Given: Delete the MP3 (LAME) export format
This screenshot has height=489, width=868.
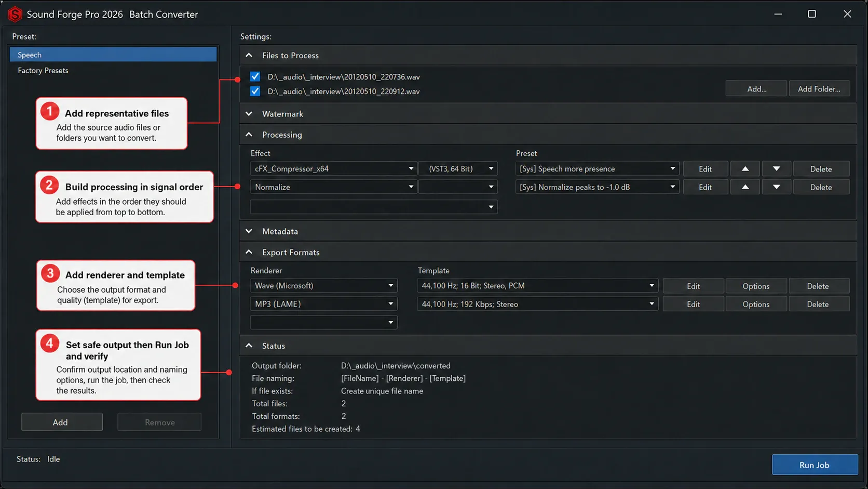Looking at the screenshot, I should pyautogui.click(x=818, y=305).
